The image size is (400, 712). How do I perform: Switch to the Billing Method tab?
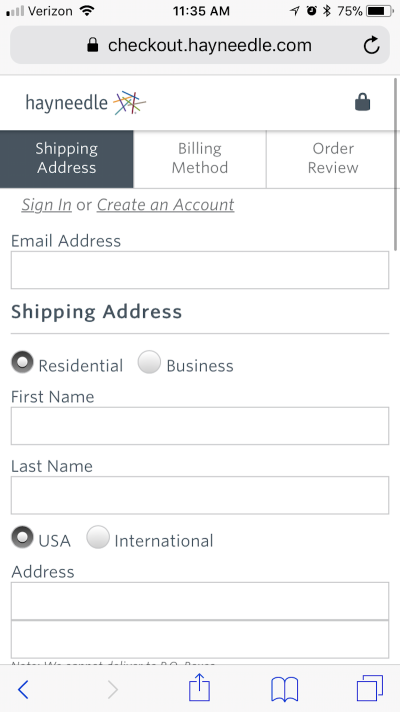[x=200, y=158]
